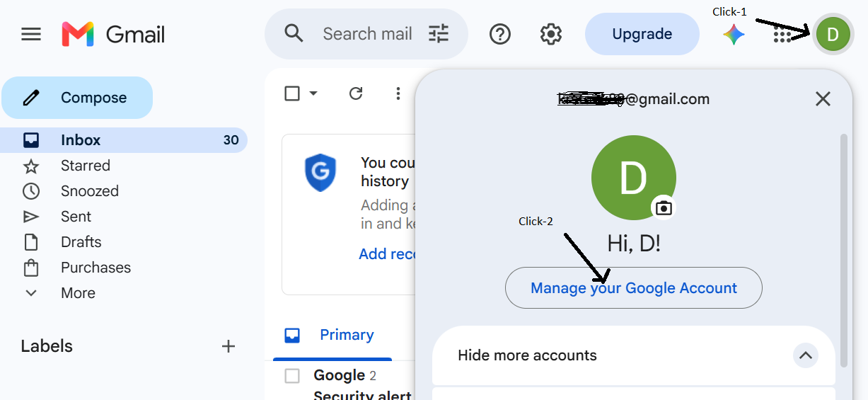The image size is (868, 400).
Task: Select the Google email checkbox
Action: coord(292,376)
